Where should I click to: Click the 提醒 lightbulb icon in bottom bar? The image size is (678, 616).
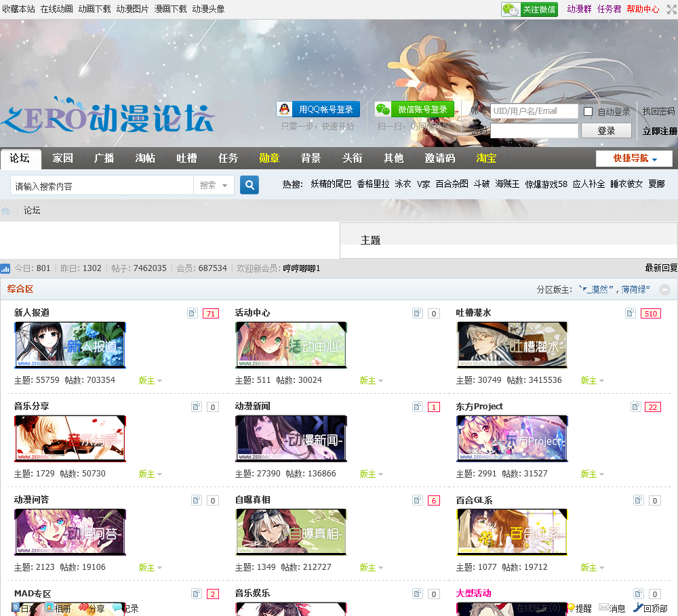pos(571,608)
